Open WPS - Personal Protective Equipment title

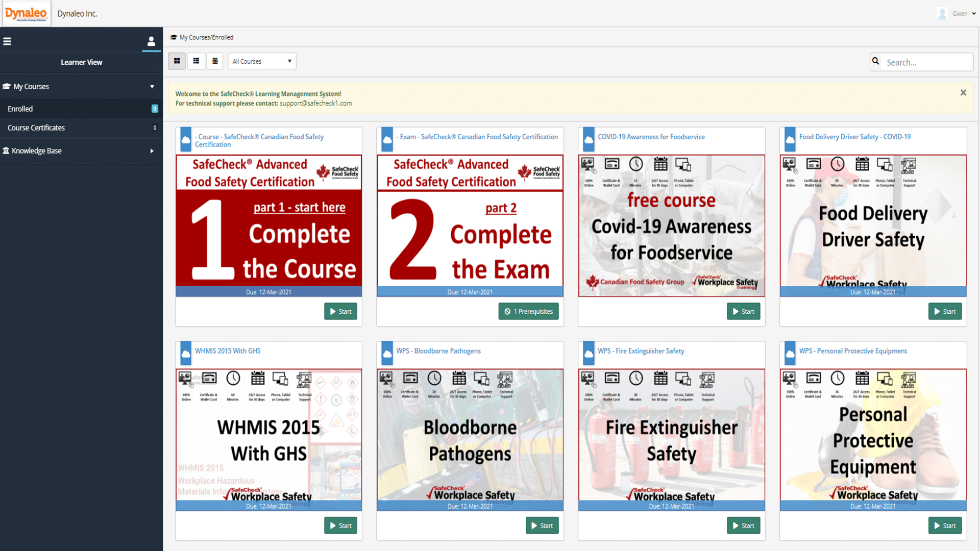[853, 351]
